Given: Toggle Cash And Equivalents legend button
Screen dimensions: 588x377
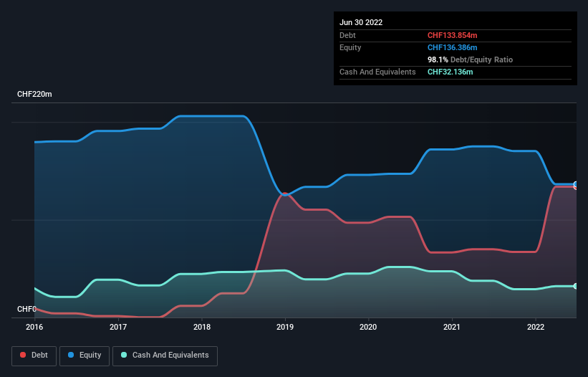Looking at the screenshot, I should coord(165,355).
